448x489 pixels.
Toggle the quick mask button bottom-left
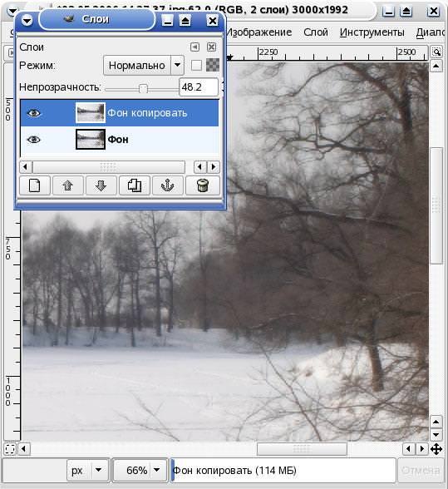[10, 449]
